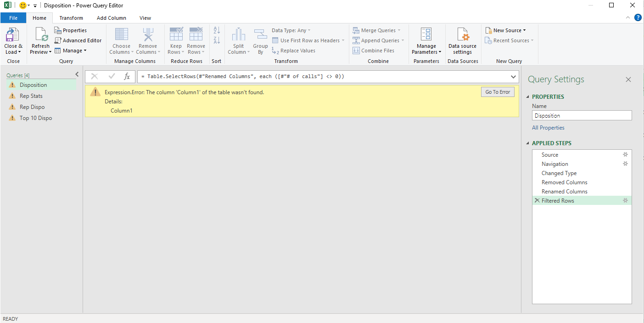644x323 pixels.
Task: Open the Recent Sources dropdown
Action: coord(509,40)
